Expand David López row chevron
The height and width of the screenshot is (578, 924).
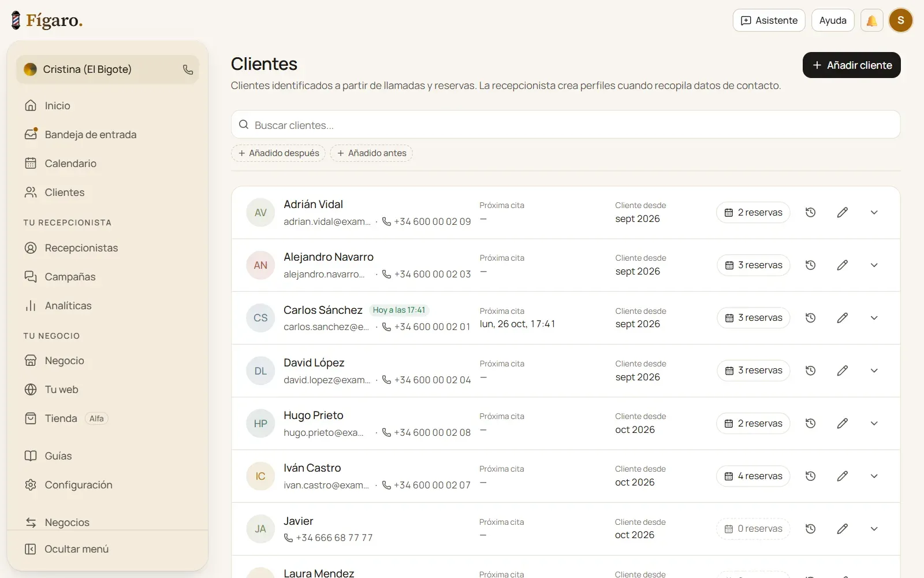point(874,370)
